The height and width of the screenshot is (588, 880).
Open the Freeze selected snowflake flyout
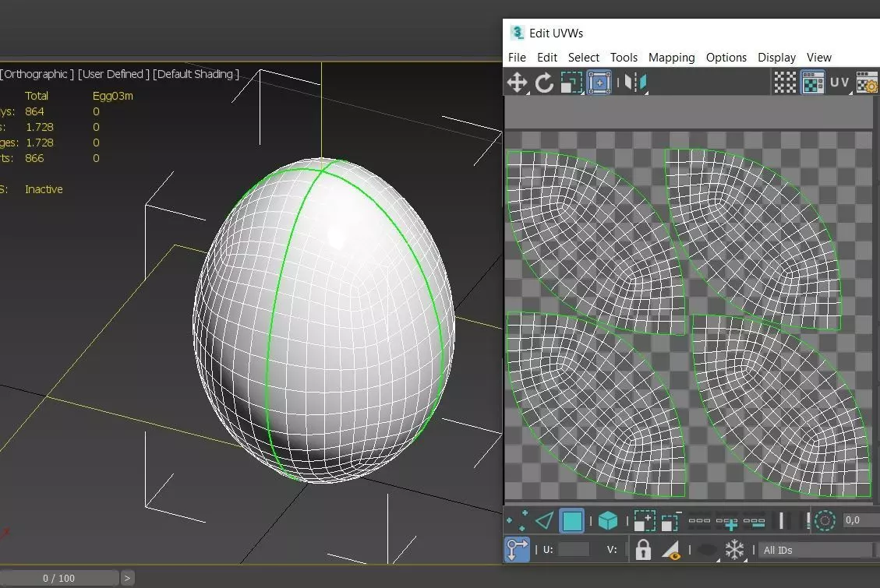tap(734, 550)
